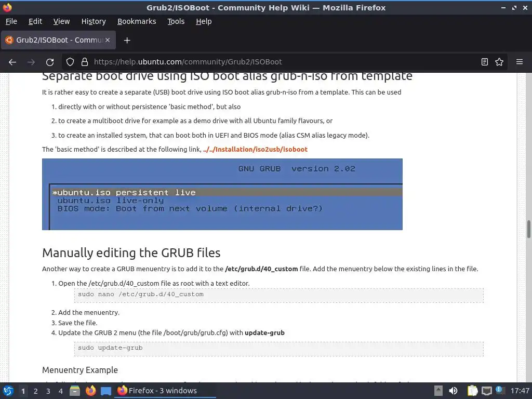
Task: Click 'sudo nano /etc/grub.d/40_custom' code text
Action: [x=141, y=294]
